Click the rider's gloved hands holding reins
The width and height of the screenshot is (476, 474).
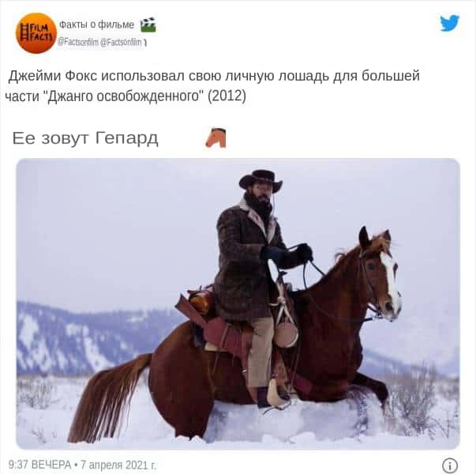[x=287, y=253]
